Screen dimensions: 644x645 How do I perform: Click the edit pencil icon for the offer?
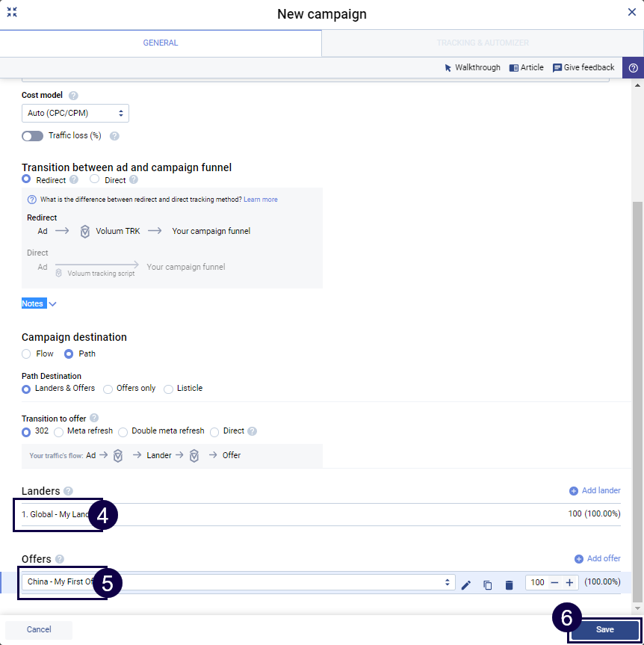point(466,584)
